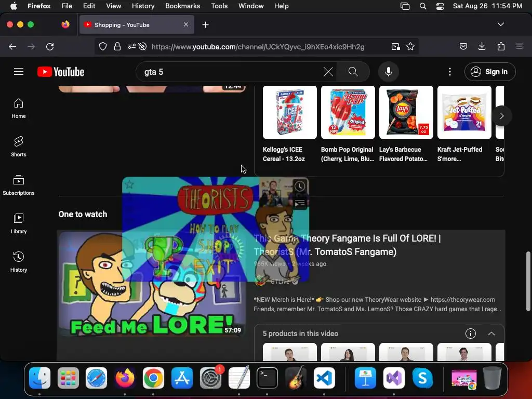Bookmark this page with star

pos(410,46)
